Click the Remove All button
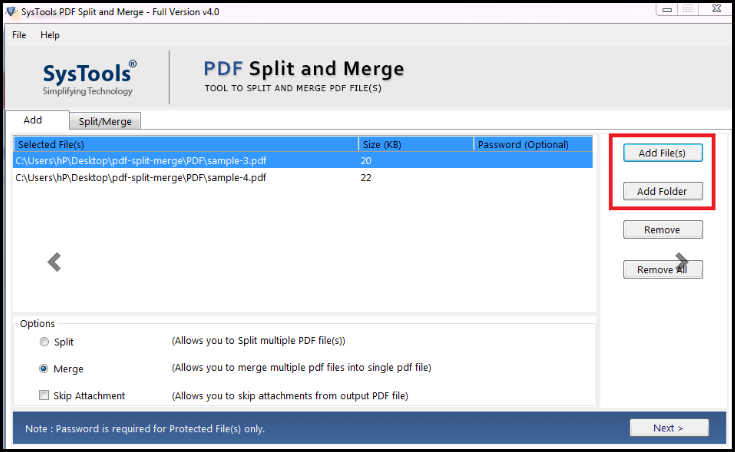 pos(662,270)
